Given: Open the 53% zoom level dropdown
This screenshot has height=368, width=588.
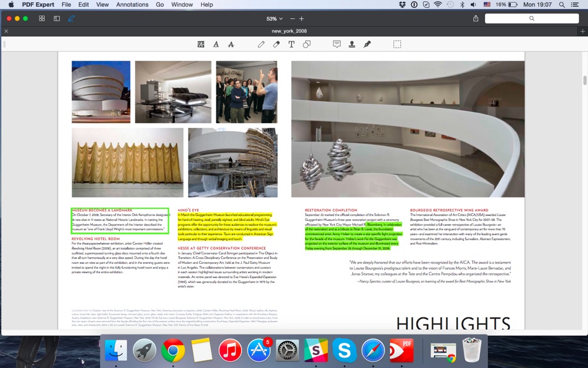Looking at the screenshot, I should pyautogui.click(x=275, y=19).
